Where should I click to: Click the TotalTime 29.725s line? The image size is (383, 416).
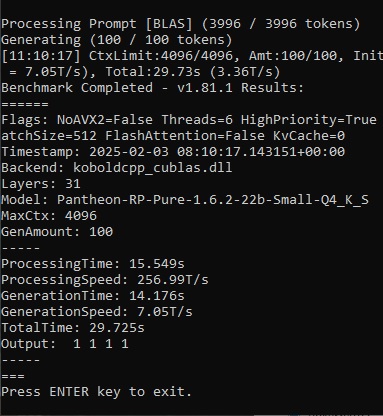tap(73, 328)
